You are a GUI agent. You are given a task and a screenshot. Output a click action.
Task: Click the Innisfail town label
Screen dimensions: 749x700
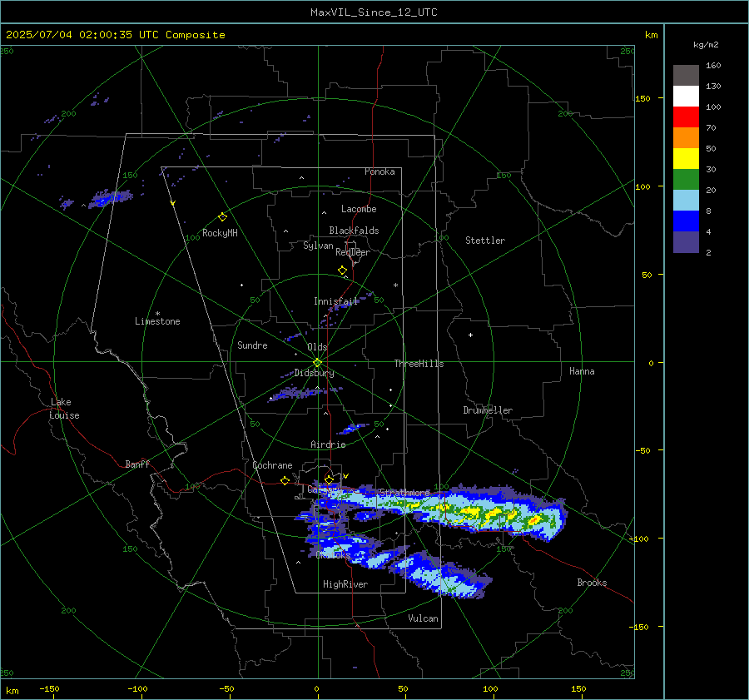(x=336, y=301)
